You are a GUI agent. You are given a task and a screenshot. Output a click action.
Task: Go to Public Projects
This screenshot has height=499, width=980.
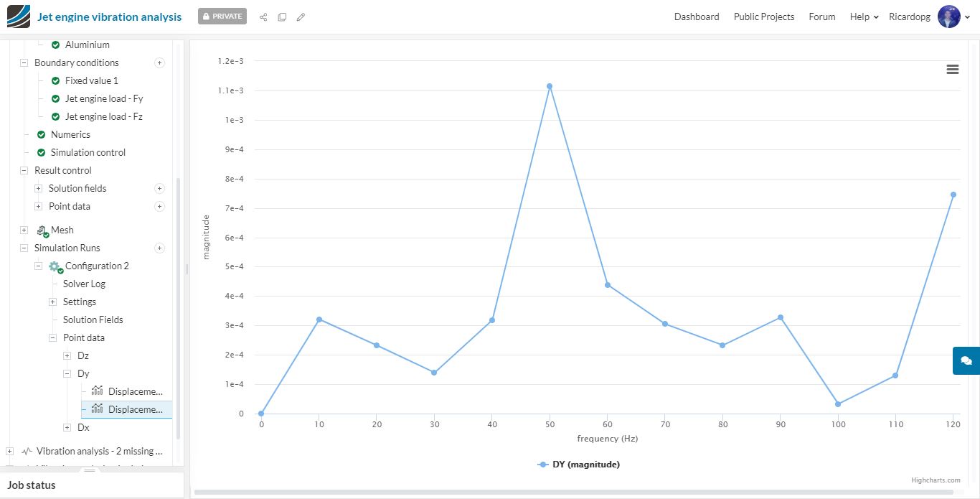764,17
